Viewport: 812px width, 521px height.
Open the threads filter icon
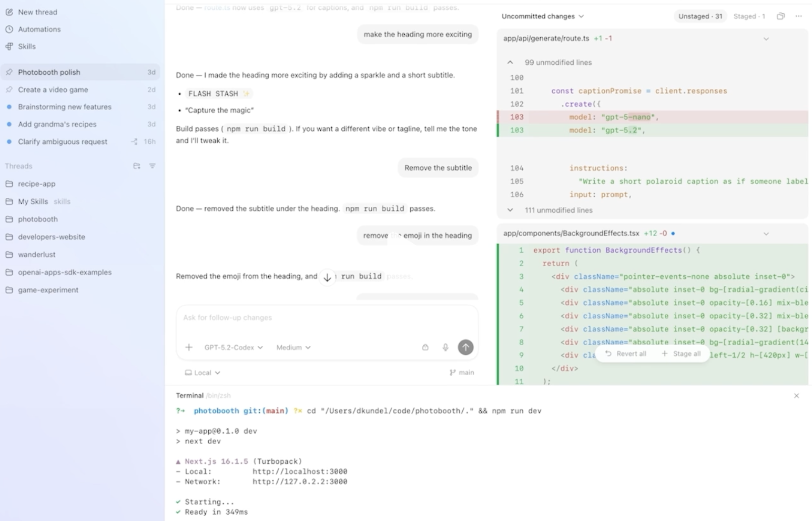153,166
